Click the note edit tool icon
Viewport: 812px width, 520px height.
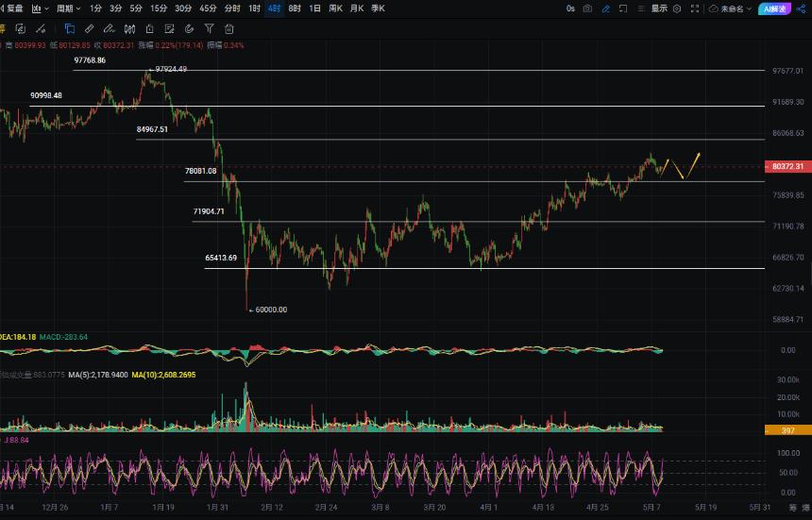169,29
